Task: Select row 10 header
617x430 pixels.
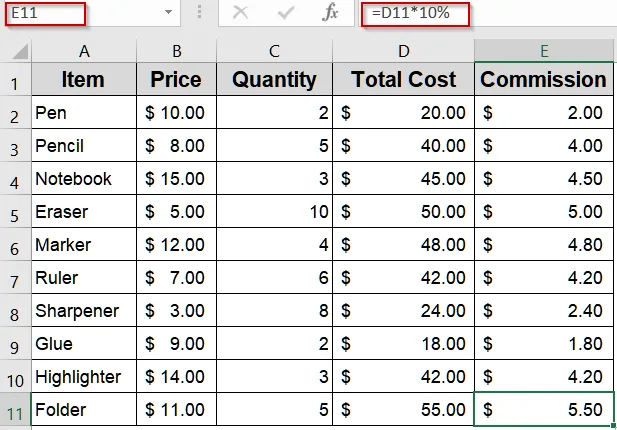Action: [15, 377]
